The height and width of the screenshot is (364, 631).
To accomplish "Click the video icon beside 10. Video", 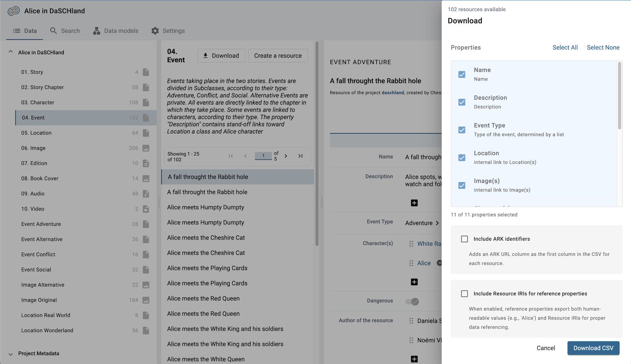I will (x=146, y=209).
